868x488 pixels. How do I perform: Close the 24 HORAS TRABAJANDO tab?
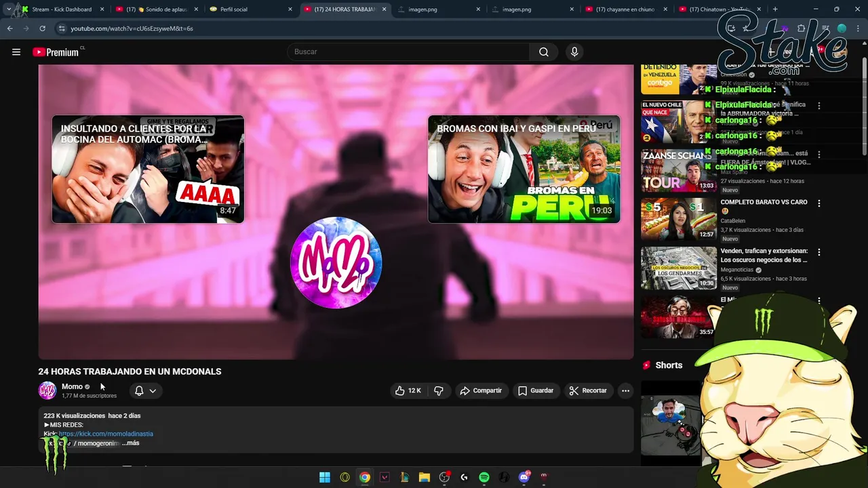(x=384, y=9)
